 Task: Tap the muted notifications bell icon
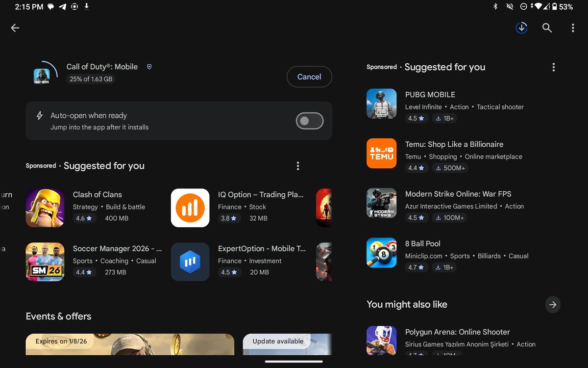(x=510, y=7)
